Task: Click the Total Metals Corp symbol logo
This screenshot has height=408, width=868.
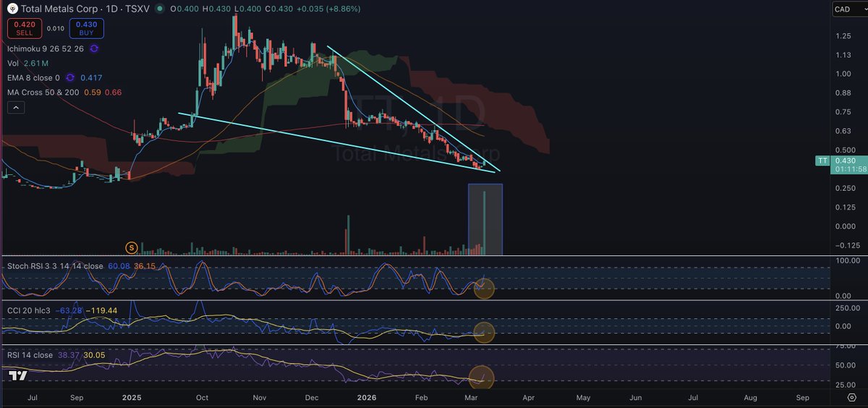Action: point(12,8)
